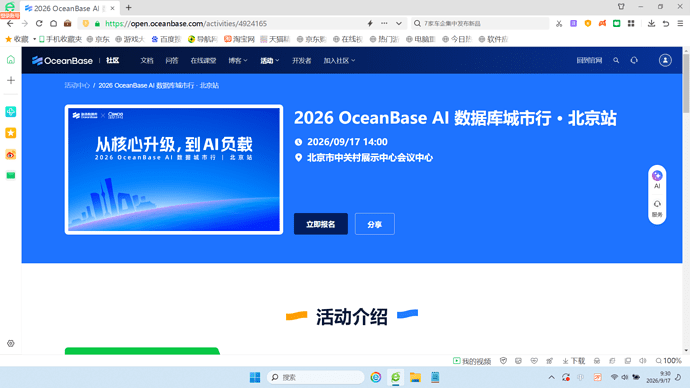Open the floating 服务 headset icon
The width and height of the screenshot is (690, 388).
coord(657,209)
